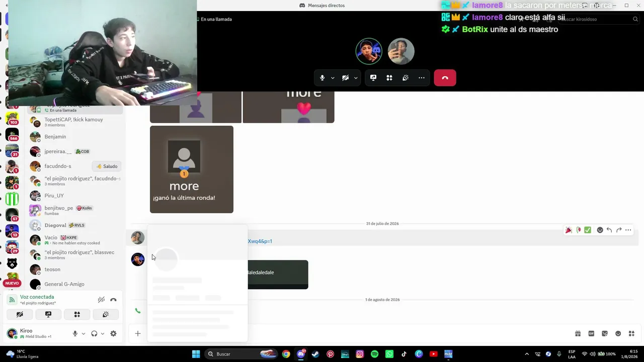The image size is (644, 362).
Task: Disconnect from voice in the sidebar panel
Action: click(113, 300)
